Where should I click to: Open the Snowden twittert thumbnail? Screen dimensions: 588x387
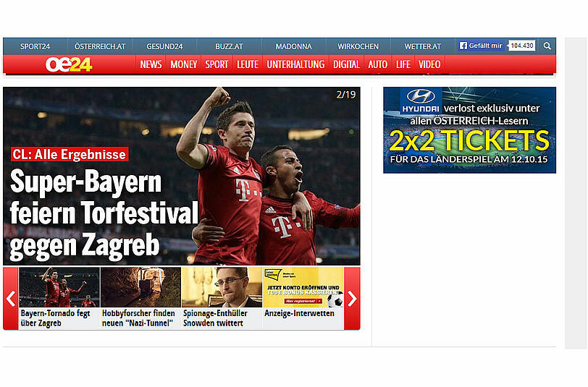point(222,287)
